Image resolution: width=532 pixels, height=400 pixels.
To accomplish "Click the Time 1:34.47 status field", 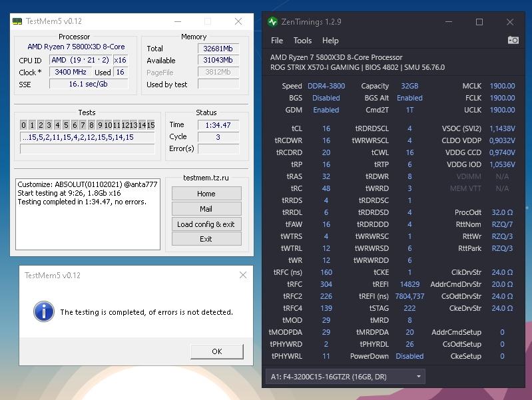I will point(218,125).
